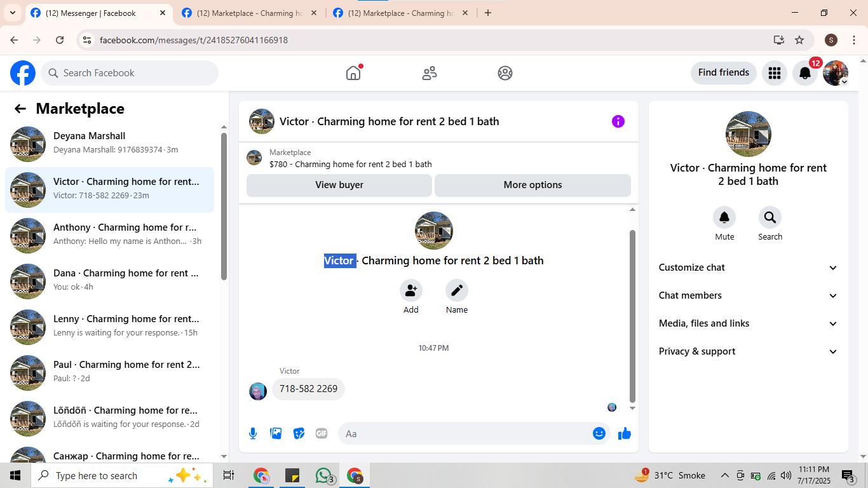Click Victor's avatar beside the message

[258, 391]
